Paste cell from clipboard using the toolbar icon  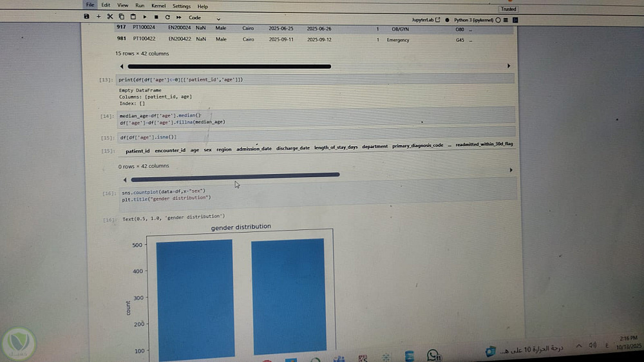pyautogui.click(x=133, y=17)
